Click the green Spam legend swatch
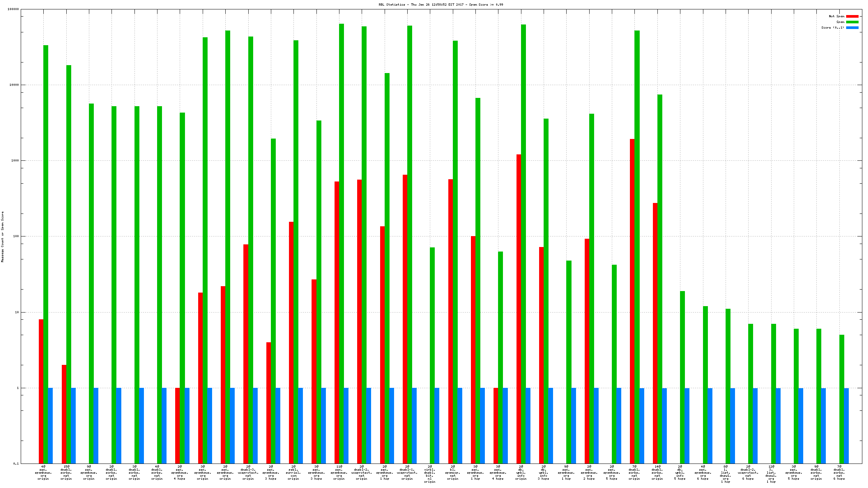This screenshot has width=868, height=488. [x=852, y=22]
